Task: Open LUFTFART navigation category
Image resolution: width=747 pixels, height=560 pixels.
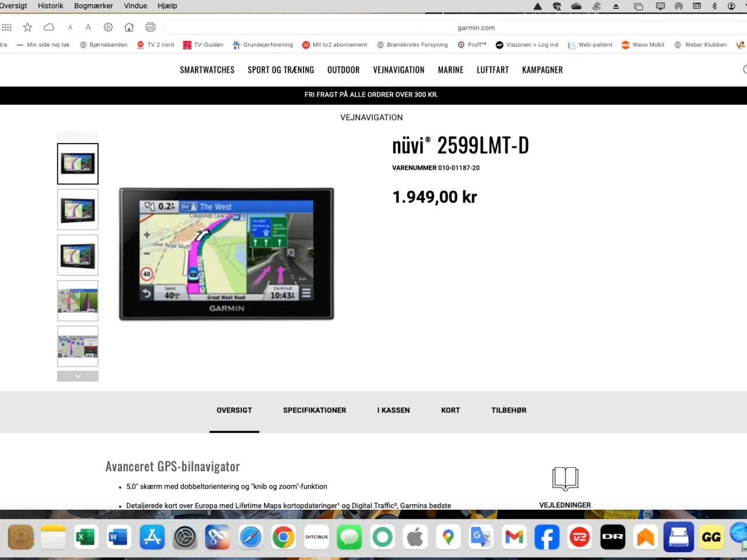Action: click(x=493, y=70)
